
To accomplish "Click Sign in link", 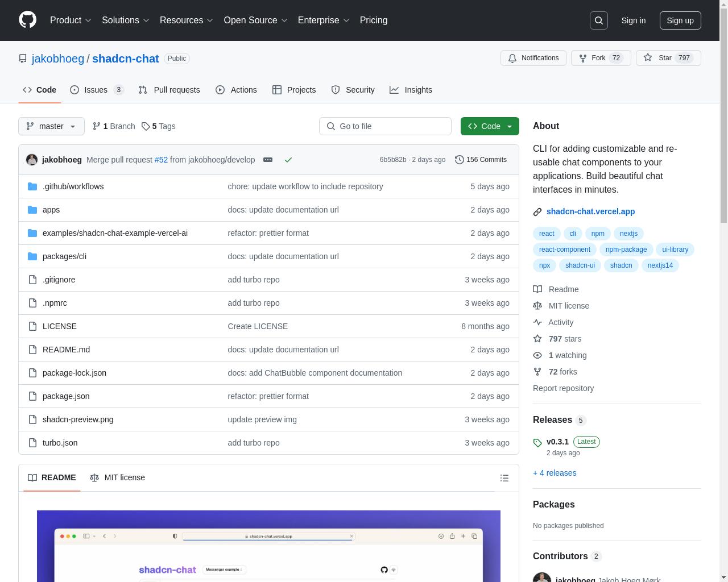I will click(x=633, y=20).
